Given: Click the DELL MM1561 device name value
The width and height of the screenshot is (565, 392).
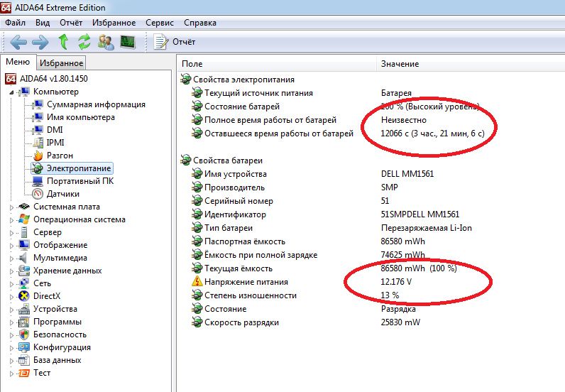Looking at the screenshot, I should (407, 174).
